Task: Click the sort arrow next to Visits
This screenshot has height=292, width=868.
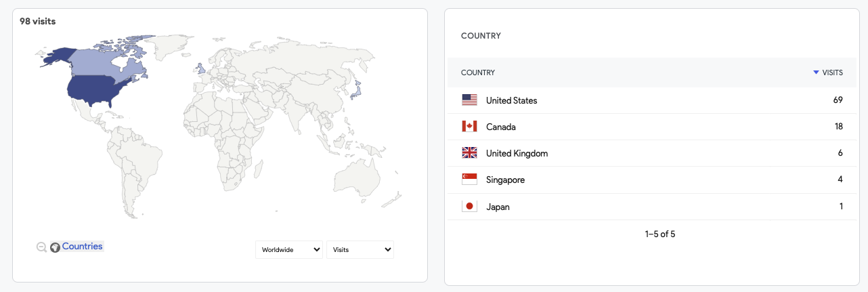Action: coord(816,72)
